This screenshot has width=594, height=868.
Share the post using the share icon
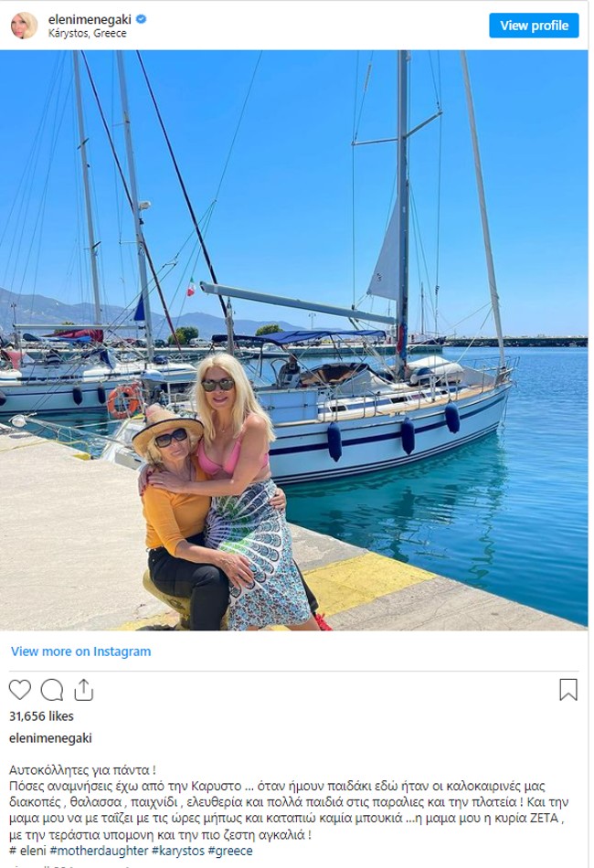point(83,690)
